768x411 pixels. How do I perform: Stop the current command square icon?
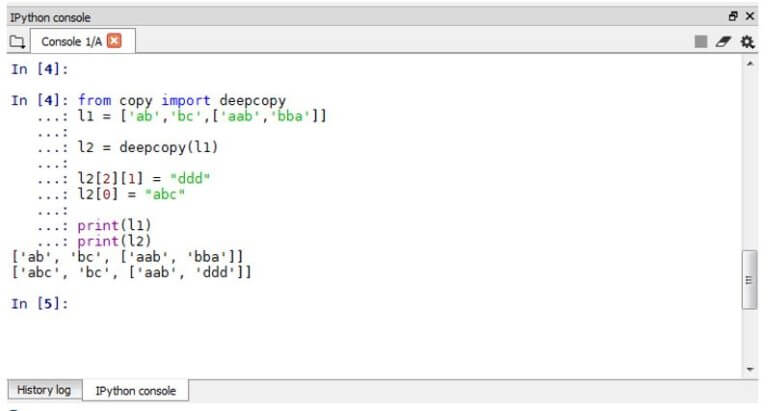tap(701, 42)
